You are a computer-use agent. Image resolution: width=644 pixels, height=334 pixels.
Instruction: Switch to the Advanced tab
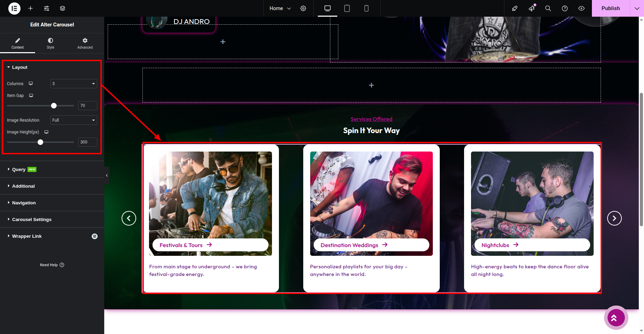pyautogui.click(x=85, y=43)
